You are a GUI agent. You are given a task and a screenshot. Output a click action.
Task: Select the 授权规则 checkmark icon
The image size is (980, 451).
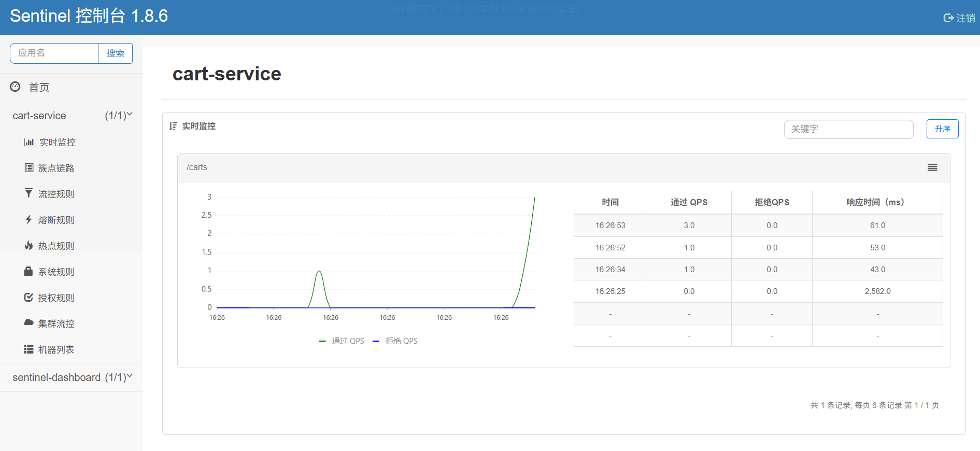29,297
